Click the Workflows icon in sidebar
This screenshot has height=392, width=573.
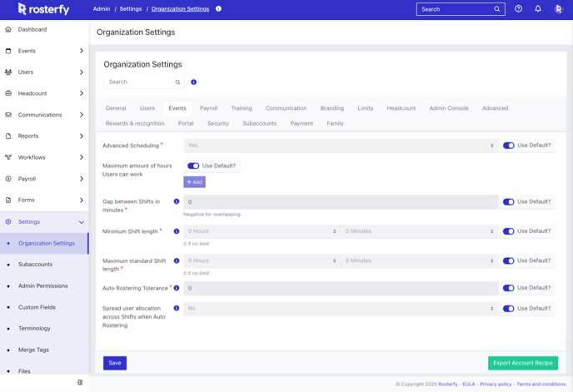pyautogui.click(x=8, y=157)
